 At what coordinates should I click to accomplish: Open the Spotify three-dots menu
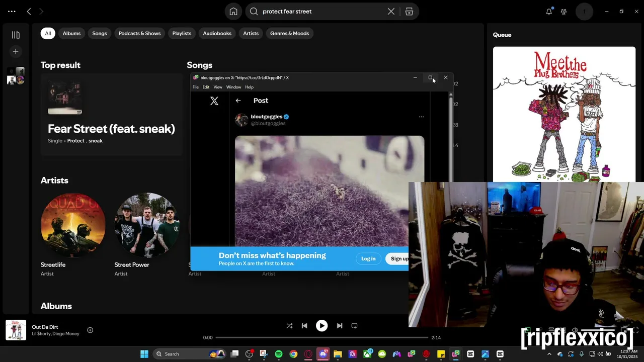pos(12,12)
